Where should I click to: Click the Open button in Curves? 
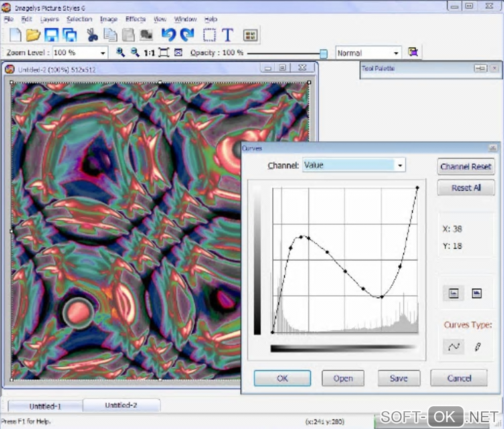343,378
